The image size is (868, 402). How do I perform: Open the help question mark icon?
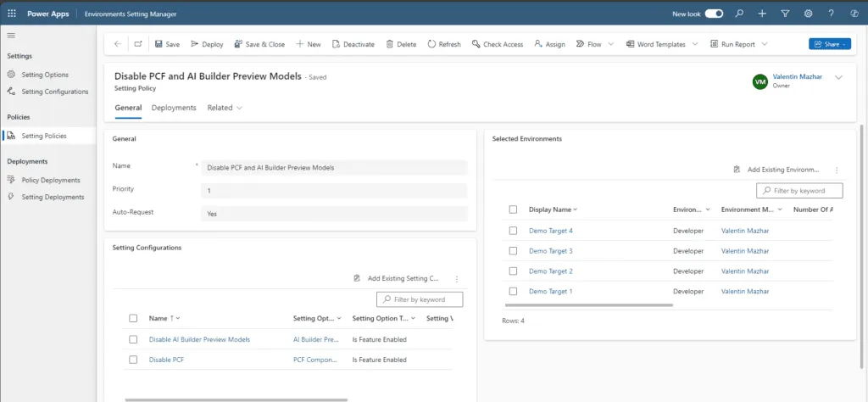coord(831,14)
